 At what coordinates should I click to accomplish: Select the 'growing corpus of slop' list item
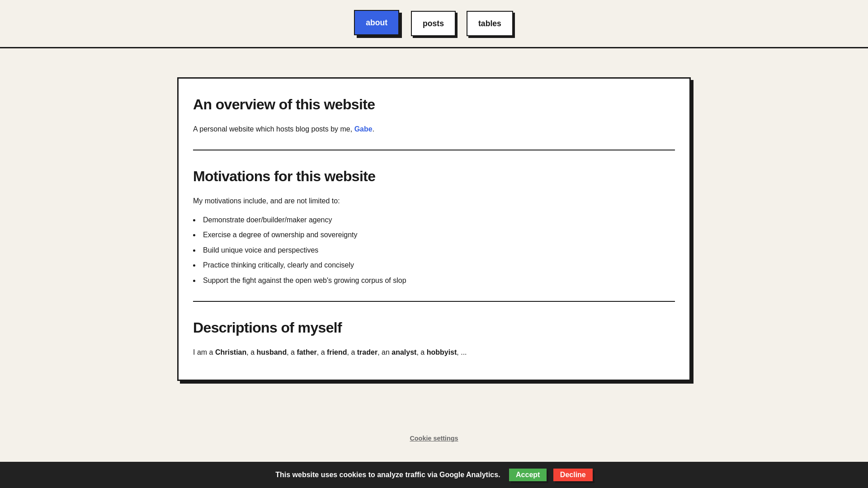[304, 281]
